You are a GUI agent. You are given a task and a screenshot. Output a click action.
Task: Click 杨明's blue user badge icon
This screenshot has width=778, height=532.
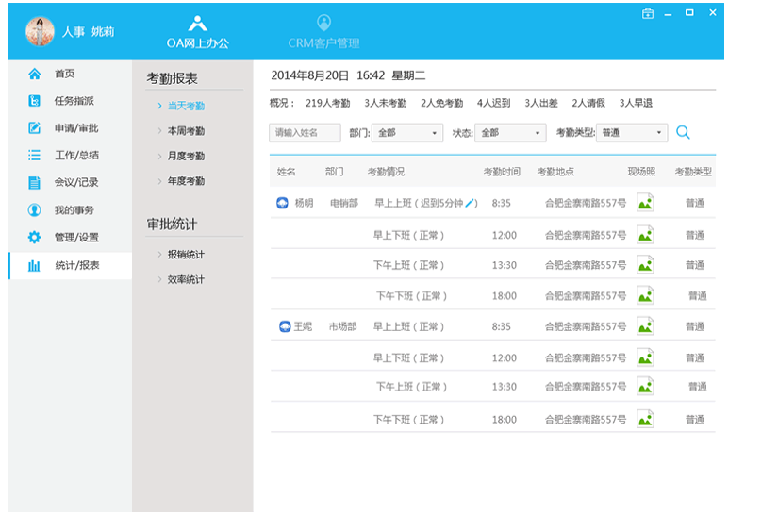coord(282,203)
